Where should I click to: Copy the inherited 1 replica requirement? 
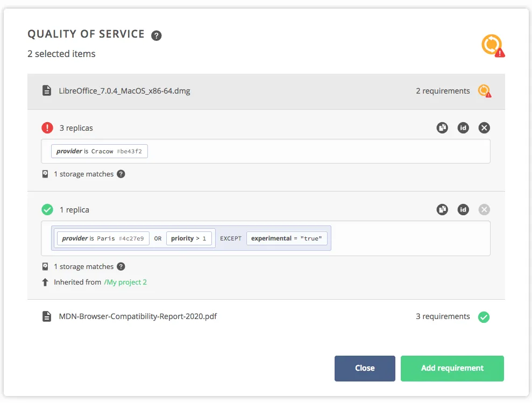pos(442,209)
